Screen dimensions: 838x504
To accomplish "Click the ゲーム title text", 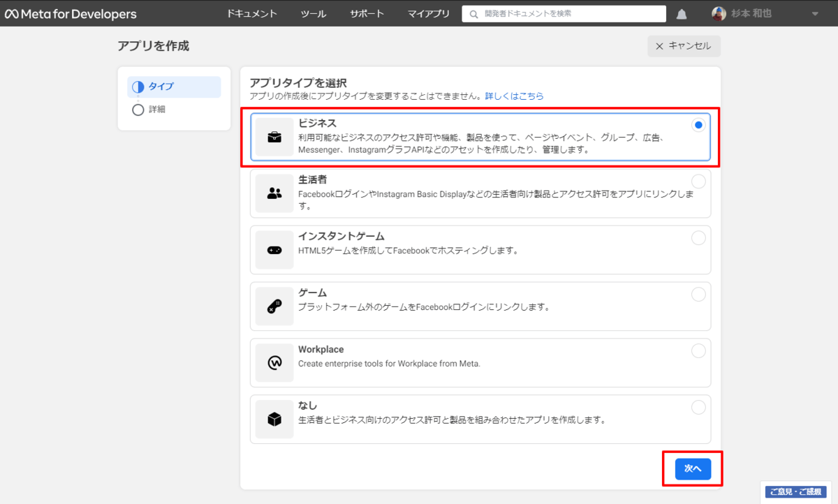I will coord(312,292).
